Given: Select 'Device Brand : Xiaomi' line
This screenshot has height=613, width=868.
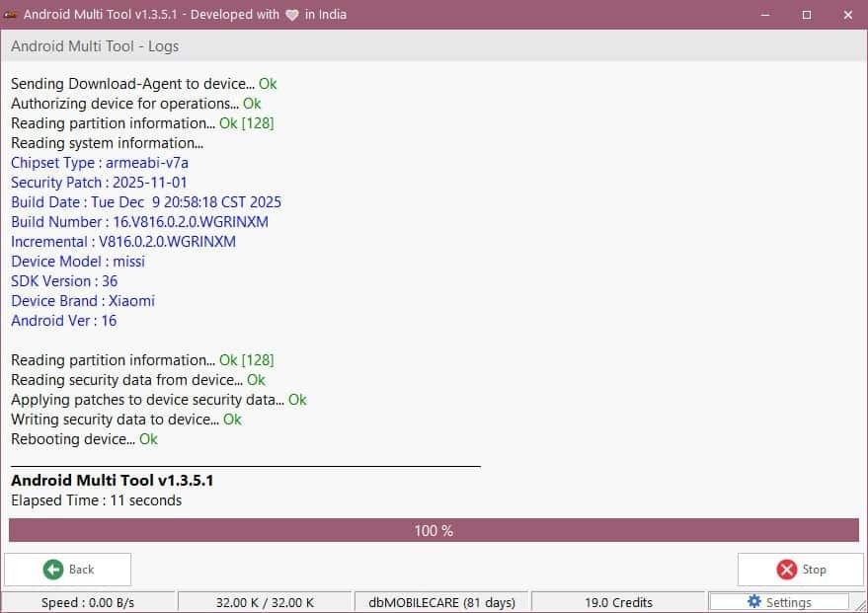Looking at the screenshot, I should click(x=83, y=301).
